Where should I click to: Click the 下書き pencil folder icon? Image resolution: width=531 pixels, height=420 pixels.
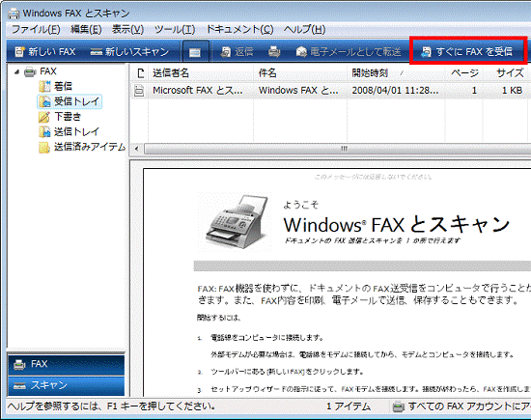pyautogui.click(x=44, y=117)
